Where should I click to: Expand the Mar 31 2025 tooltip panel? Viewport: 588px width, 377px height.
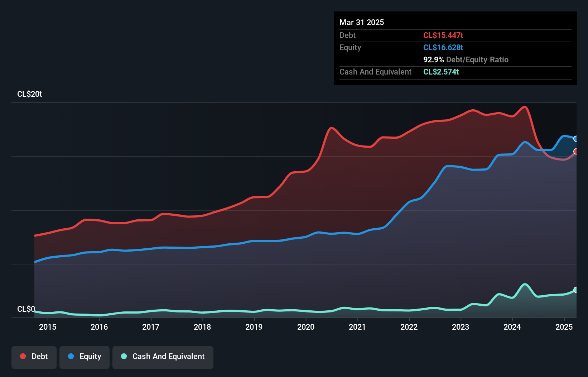click(x=361, y=22)
